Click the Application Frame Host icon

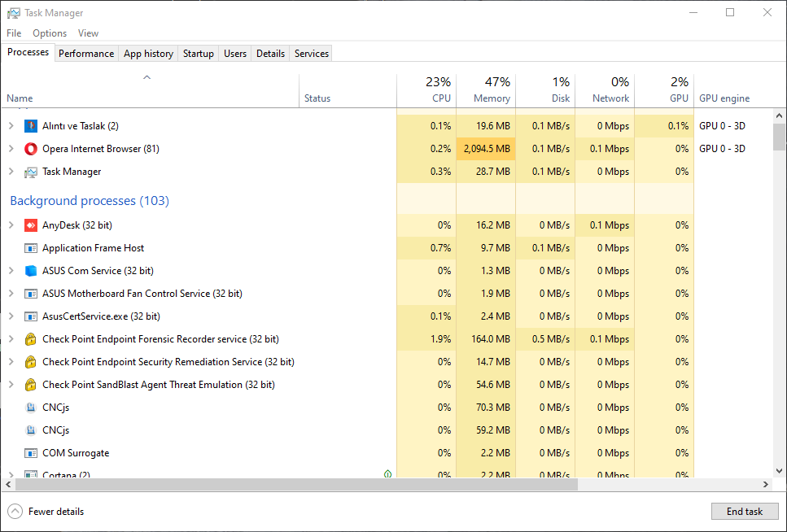(x=31, y=248)
